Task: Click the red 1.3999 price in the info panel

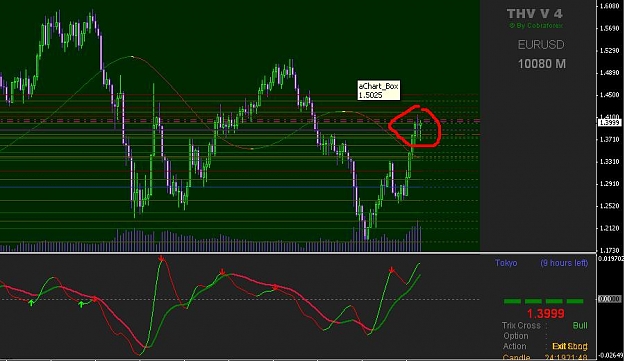Action: point(546,314)
